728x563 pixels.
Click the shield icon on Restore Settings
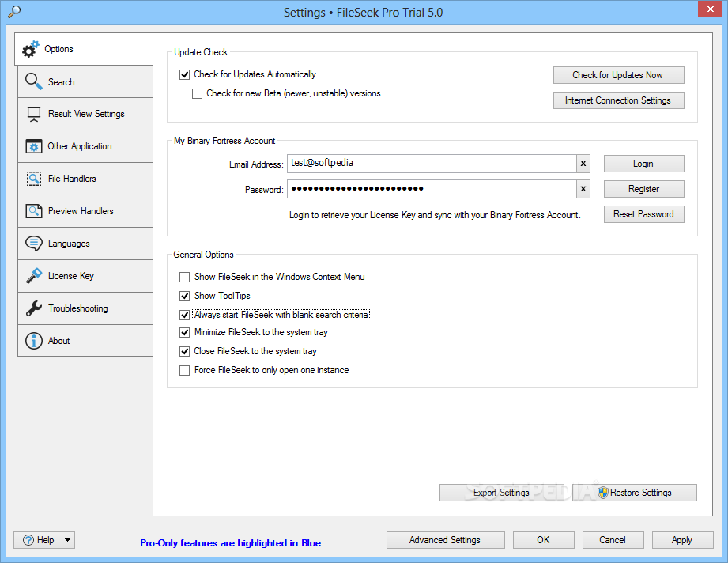coord(602,493)
